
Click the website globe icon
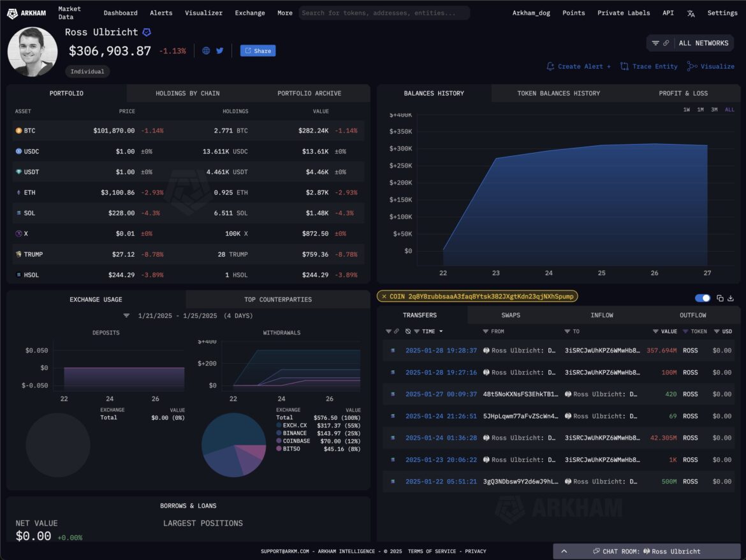pyautogui.click(x=206, y=51)
